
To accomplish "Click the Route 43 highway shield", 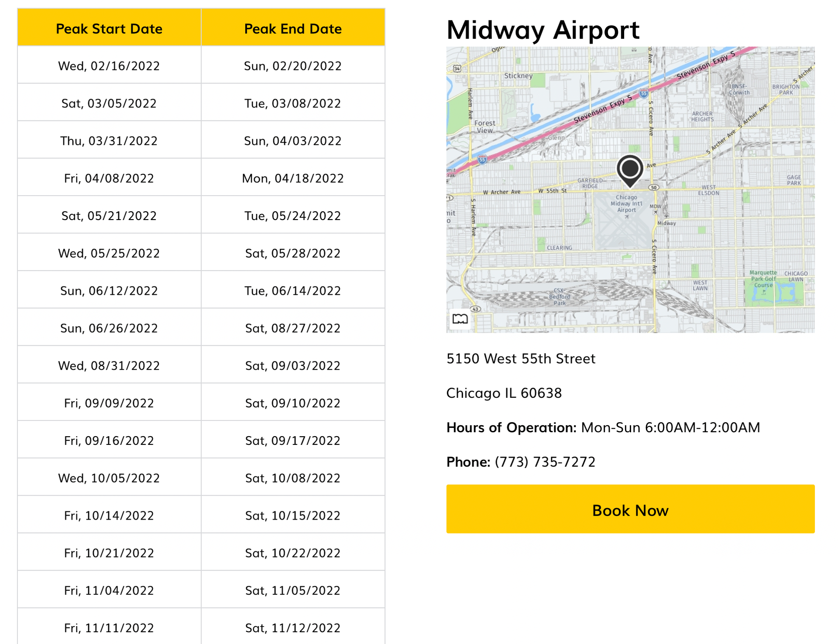I will point(475,309).
